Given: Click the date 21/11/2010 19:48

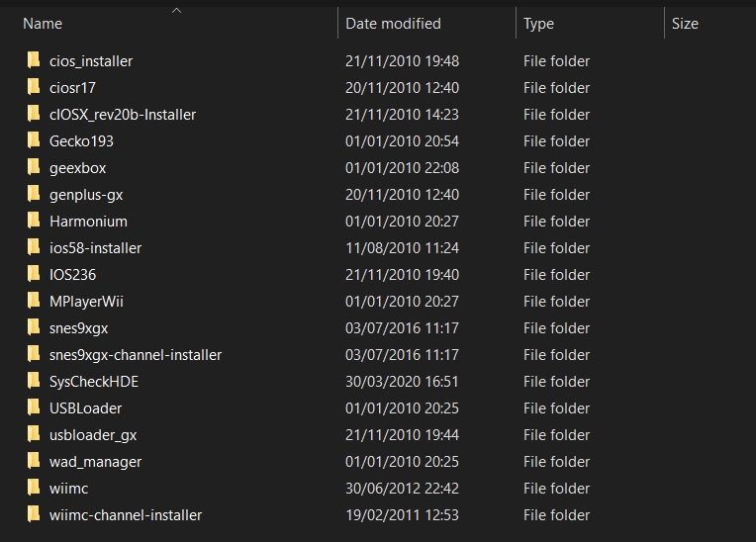Looking at the screenshot, I should (x=402, y=61).
